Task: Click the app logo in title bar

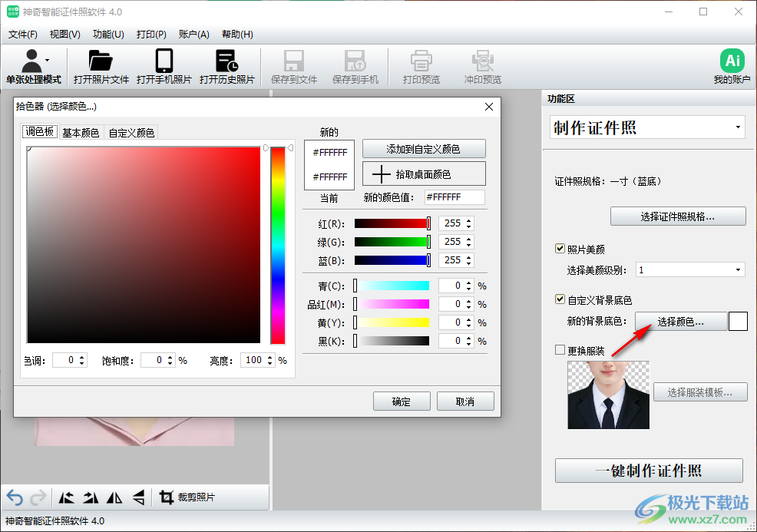Action: click(x=12, y=12)
